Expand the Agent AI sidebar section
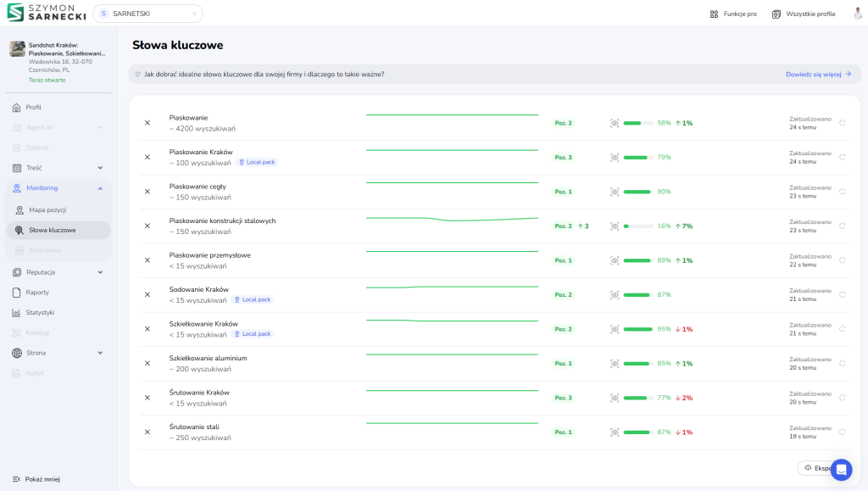Screen dimensions: 868x491 pos(100,127)
